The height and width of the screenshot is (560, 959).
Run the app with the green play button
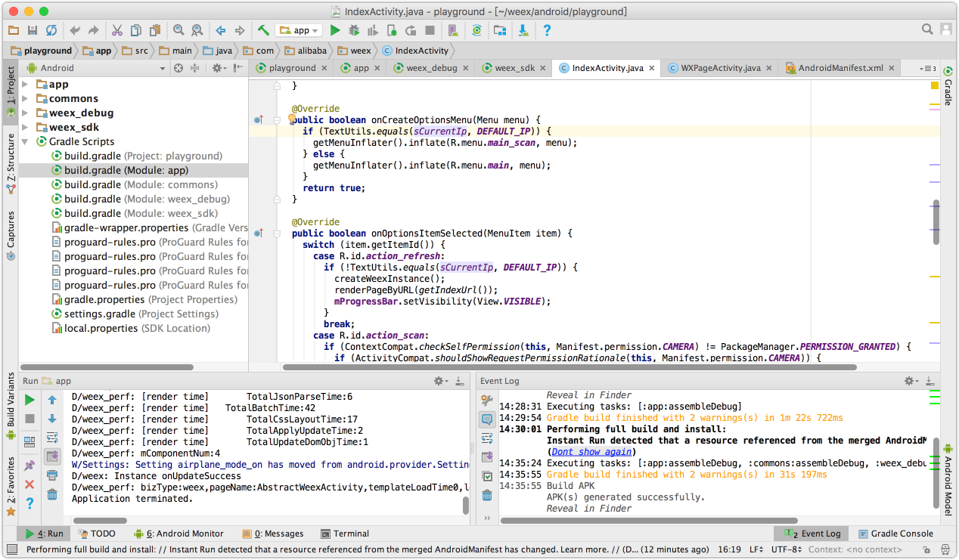click(x=335, y=30)
